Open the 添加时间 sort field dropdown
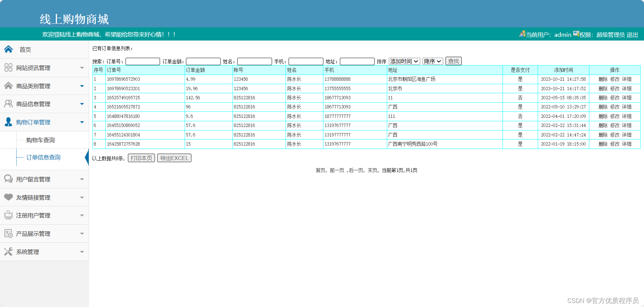 click(404, 61)
